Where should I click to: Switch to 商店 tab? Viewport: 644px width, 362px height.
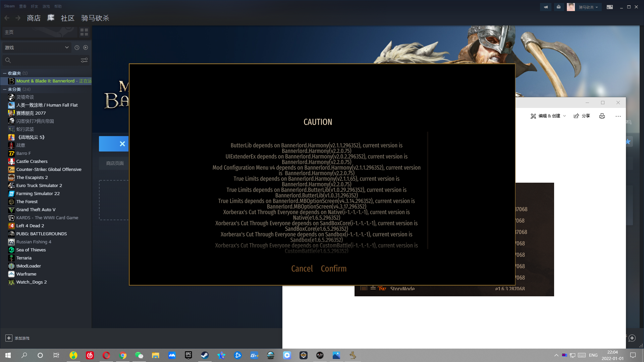coord(34,18)
